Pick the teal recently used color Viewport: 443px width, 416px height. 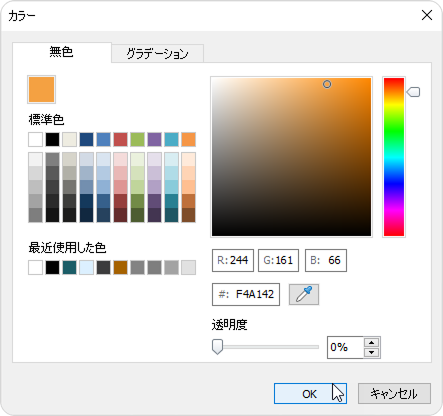(69, 267)
